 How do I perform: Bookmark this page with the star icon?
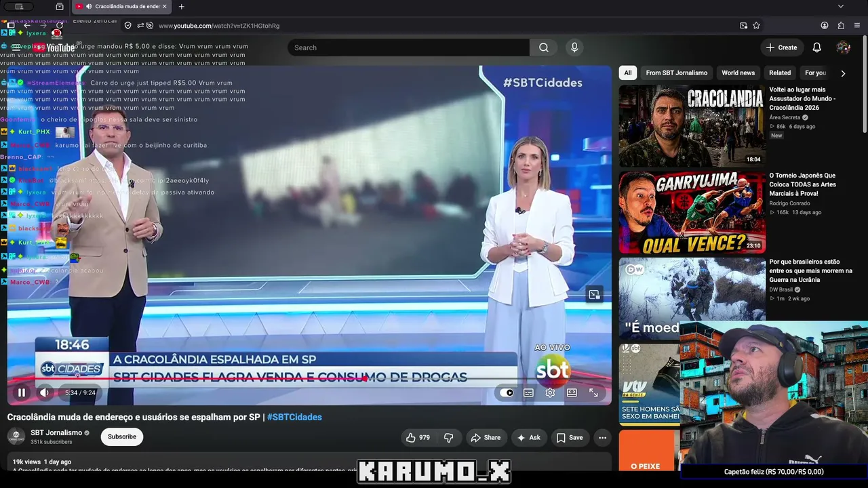tap(756, 26)
